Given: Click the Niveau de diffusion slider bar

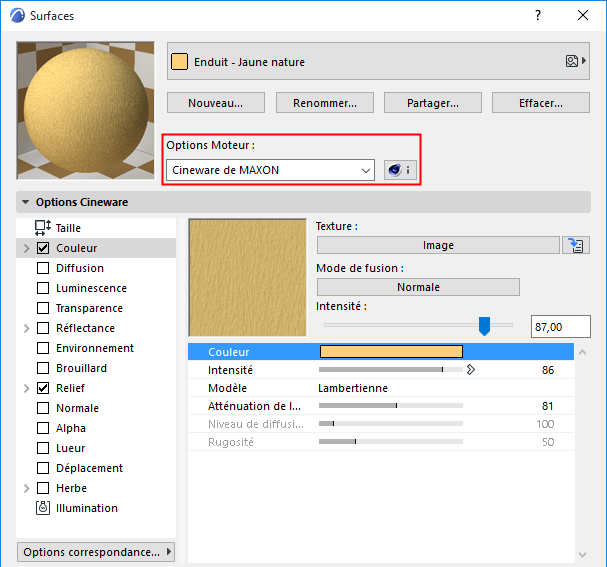Looking at the screenshot, I should [391, 424].
